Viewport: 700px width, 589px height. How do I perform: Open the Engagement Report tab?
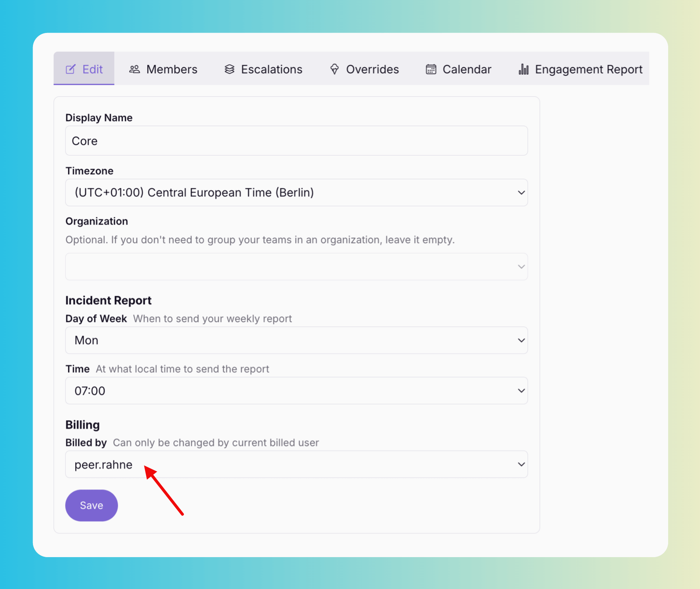coord(588,69)
